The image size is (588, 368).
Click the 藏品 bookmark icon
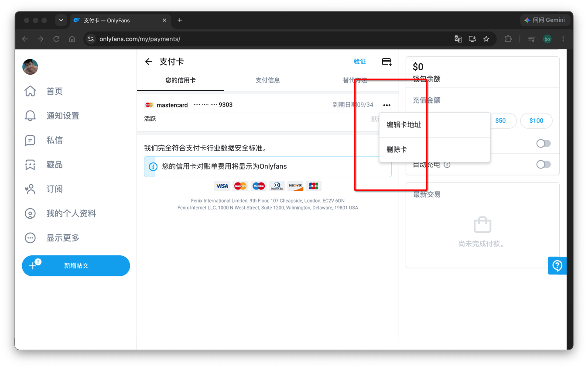pyautogui.click(x=30, y=165)
